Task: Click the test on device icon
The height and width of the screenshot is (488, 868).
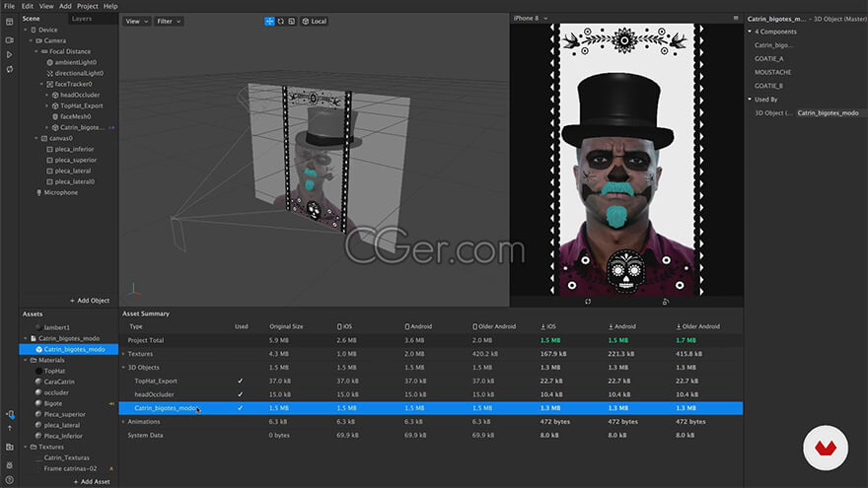Action: click(10, 414)
